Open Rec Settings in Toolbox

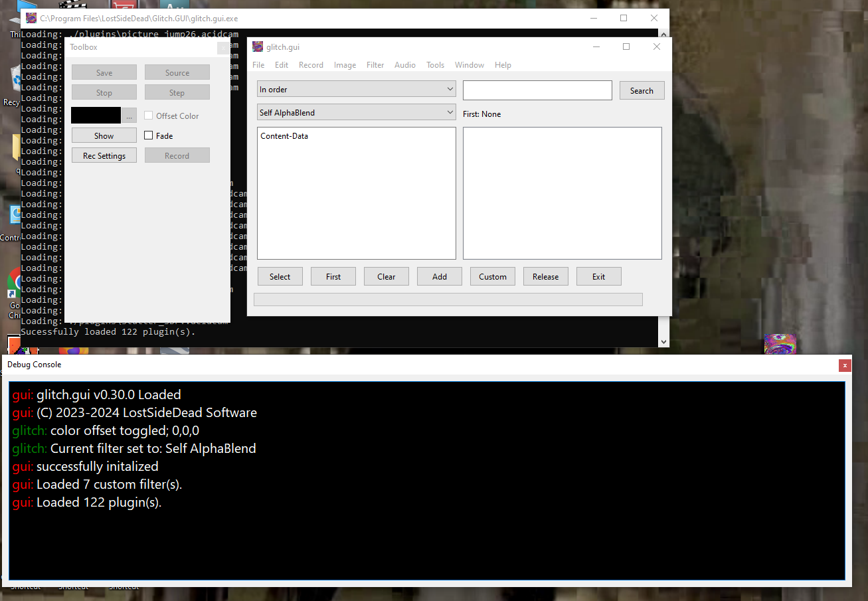pyautogui.click(x=104, y=156)
